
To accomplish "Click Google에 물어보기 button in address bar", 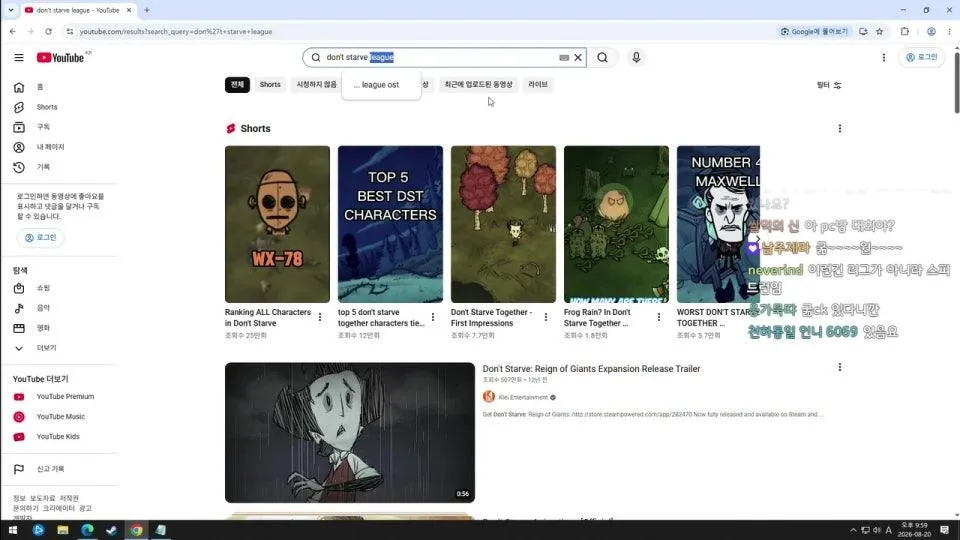I will 815,32.
